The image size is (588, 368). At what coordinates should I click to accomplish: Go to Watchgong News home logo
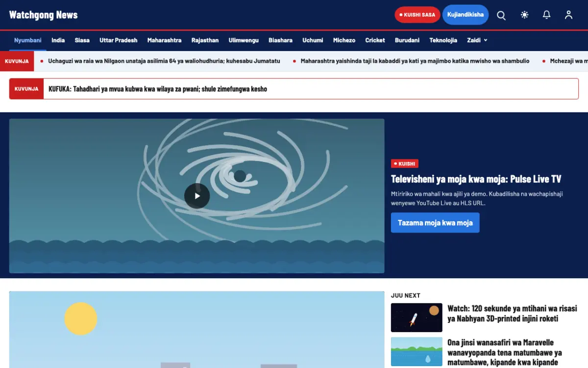tap(44, 15)
